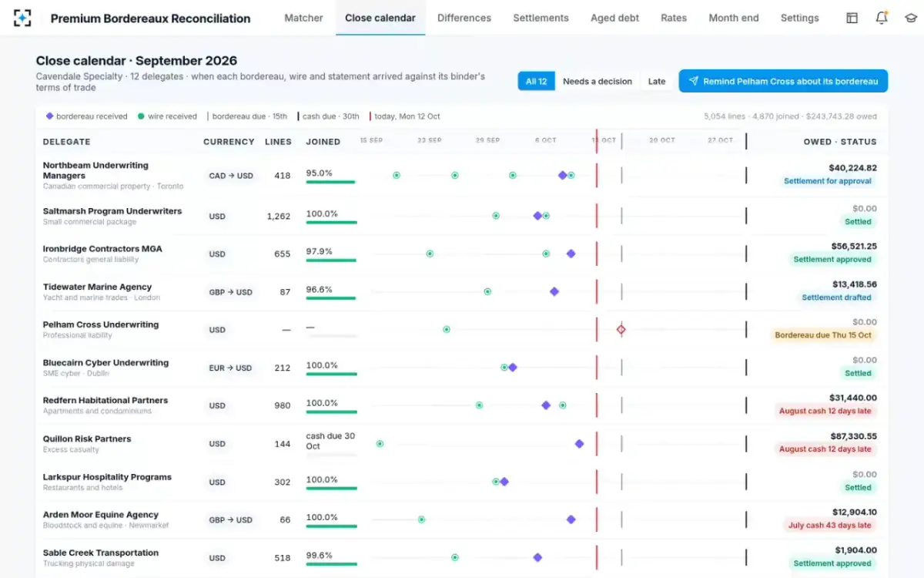924x578 pixels.
Task: Select the Rates tab
Action: [674, 18]
